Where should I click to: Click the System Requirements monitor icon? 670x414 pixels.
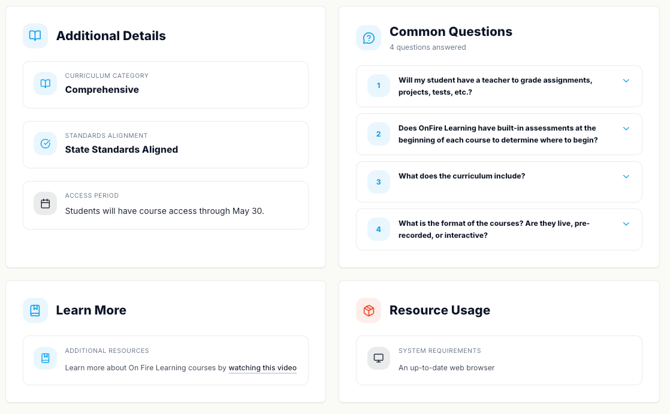(378, 358)
